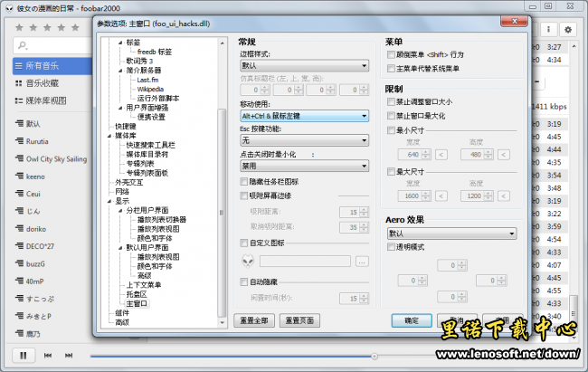Click the pause playback button
Screen dimensions: 588x372
24,356
